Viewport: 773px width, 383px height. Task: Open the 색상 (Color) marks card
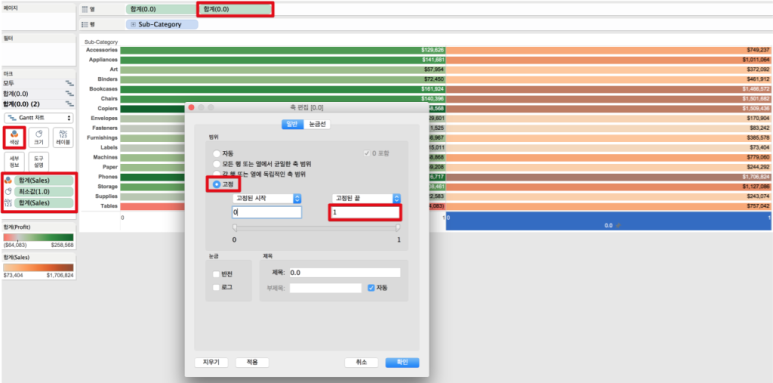pos(14,137)
